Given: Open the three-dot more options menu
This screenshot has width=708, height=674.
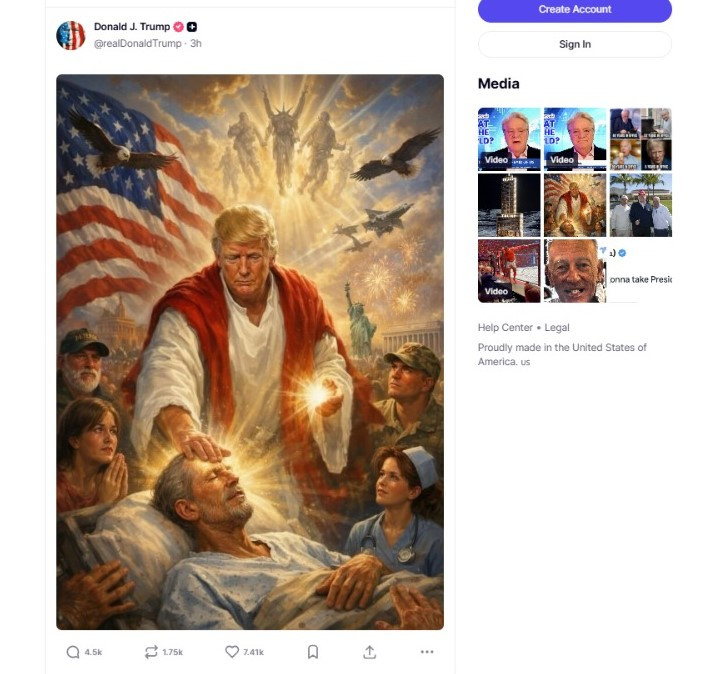Looking at the screenshot, I should (427, 651).
